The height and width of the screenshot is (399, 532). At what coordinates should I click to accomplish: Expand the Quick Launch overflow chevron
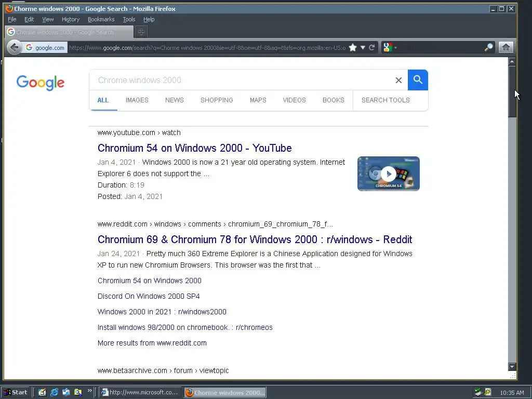click(x=89, y=391)
